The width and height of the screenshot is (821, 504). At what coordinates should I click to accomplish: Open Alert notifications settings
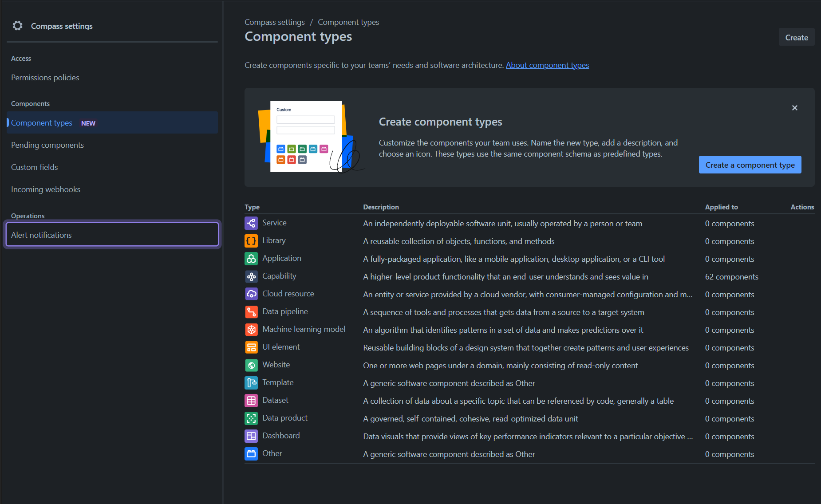click(41, 235)
